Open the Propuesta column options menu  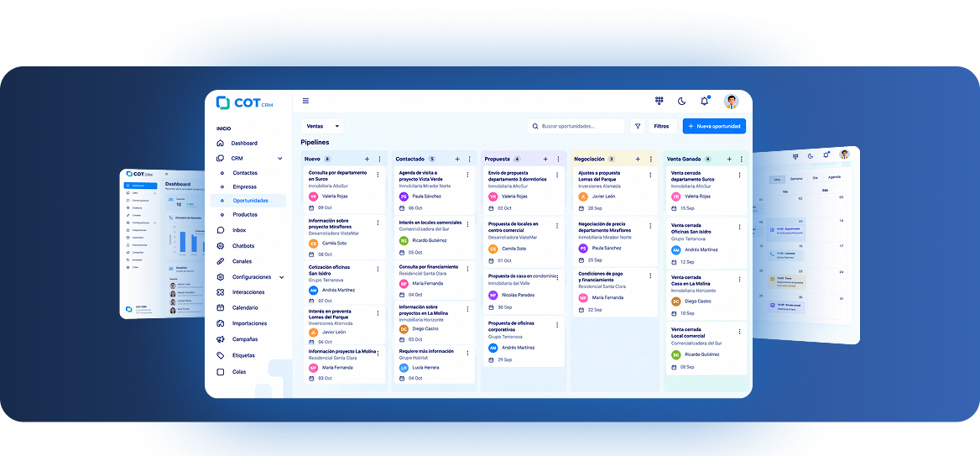coord(558,160)
